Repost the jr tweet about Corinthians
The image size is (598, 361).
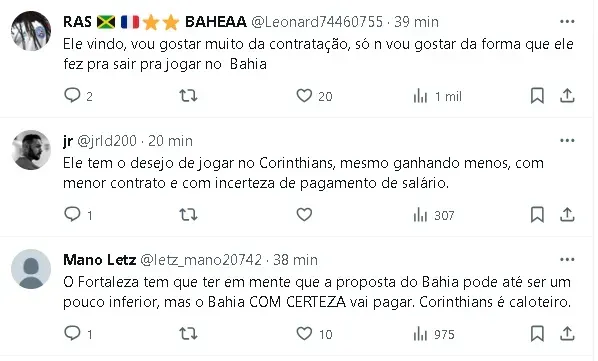click(x=188, y=215)
